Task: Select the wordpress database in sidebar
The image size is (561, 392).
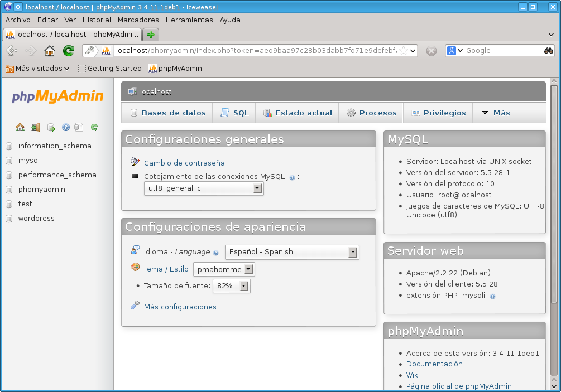Action: click(36, 219)
